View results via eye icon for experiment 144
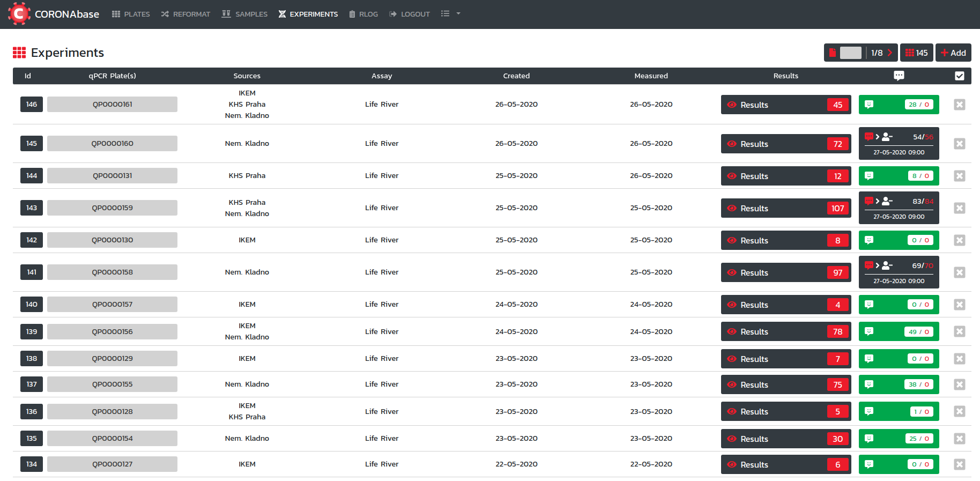980x481 pixels. [x=732, y=176]
